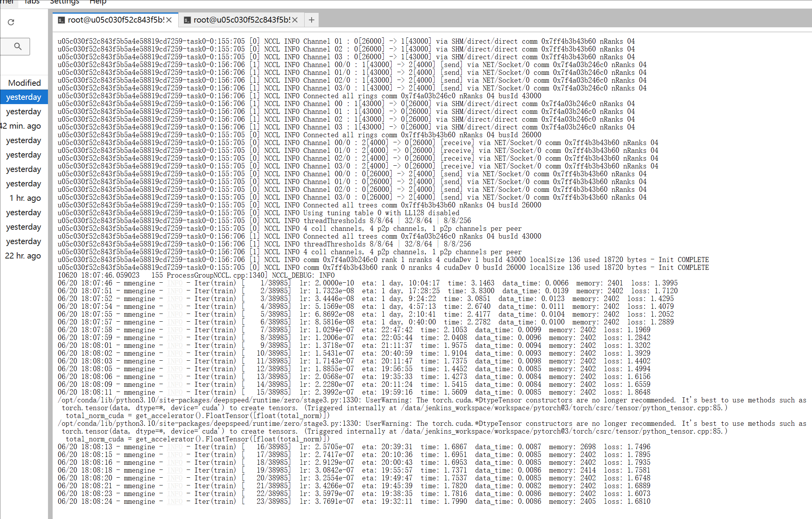Select the file modified 22 hr. ago

click(x=23, y=256)
